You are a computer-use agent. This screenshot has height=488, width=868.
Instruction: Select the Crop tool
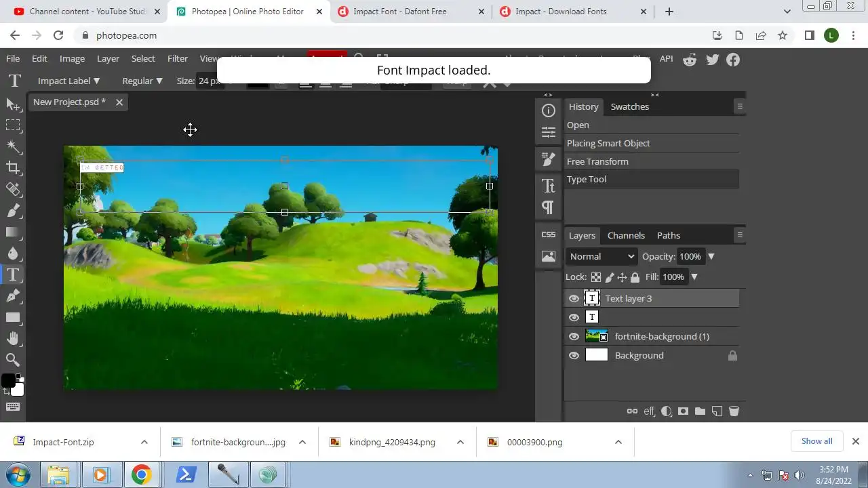(13, 167)
